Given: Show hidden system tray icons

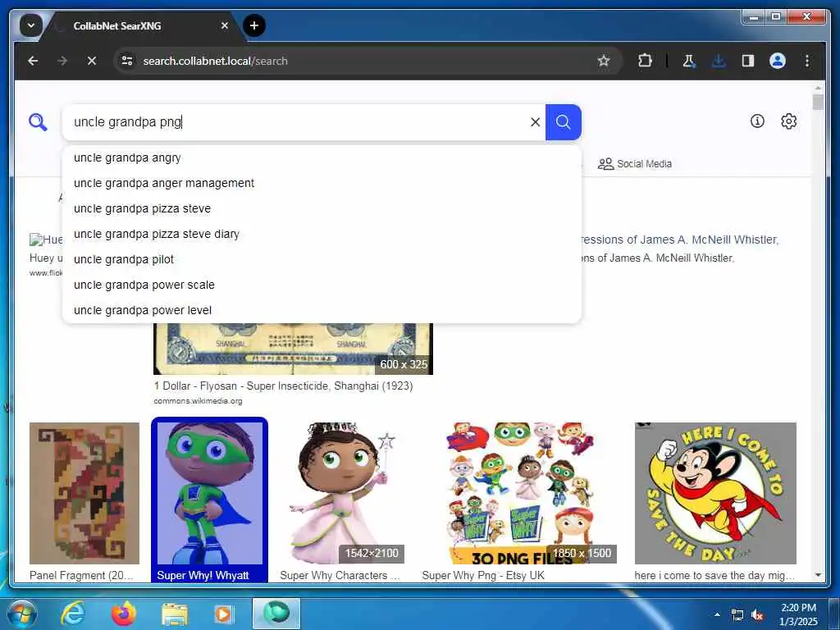Looking at the screenshot, I should 717,614.
